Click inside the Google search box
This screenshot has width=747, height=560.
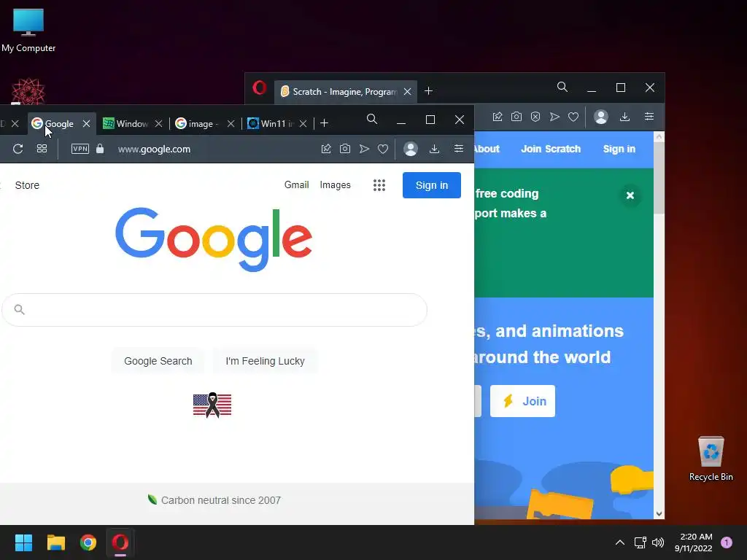(x=214, y=309)
